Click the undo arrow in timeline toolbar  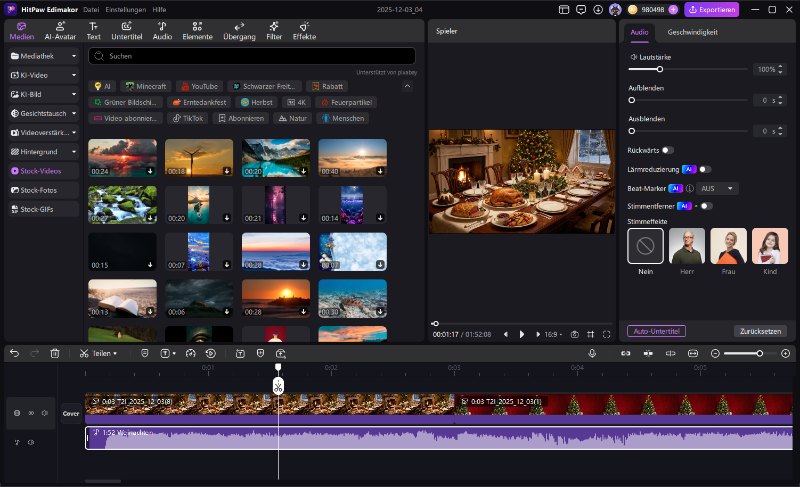(14, 353)
